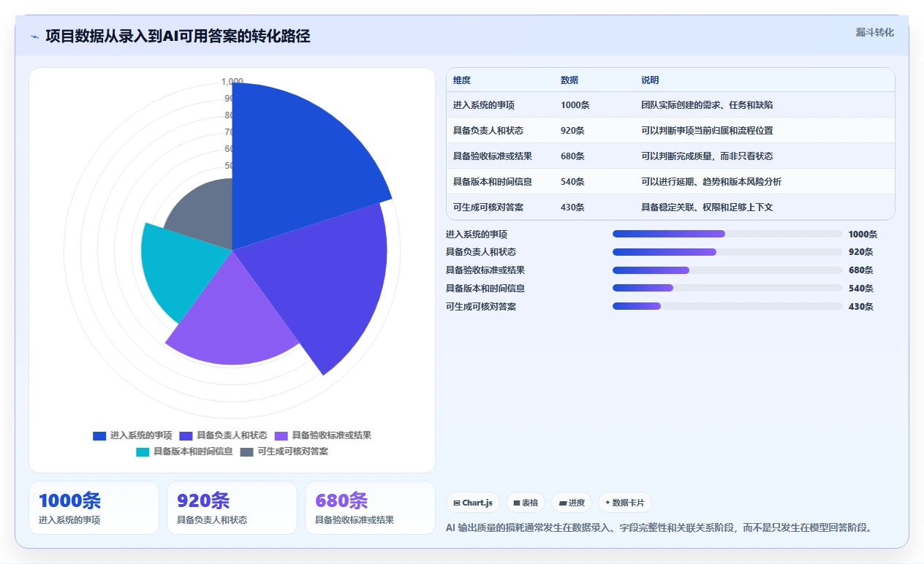Click the 数据 column header
This screenshot has height=564, width=924.
tap(569, 80)
